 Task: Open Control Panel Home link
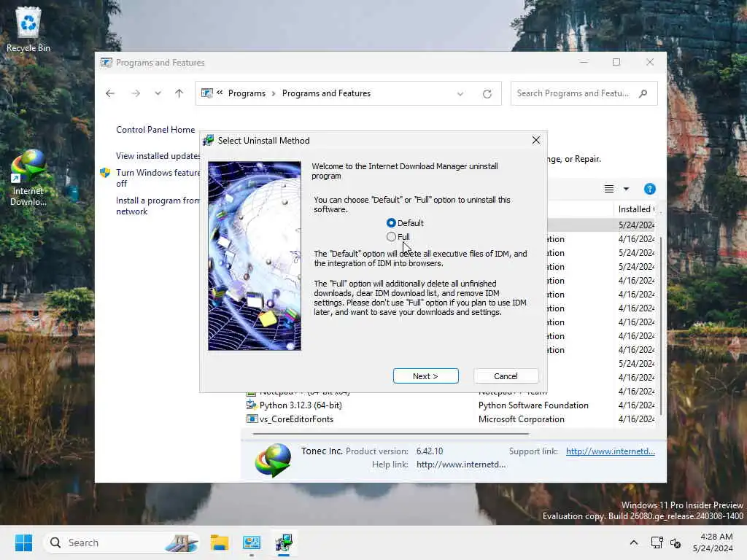(155, 130)
